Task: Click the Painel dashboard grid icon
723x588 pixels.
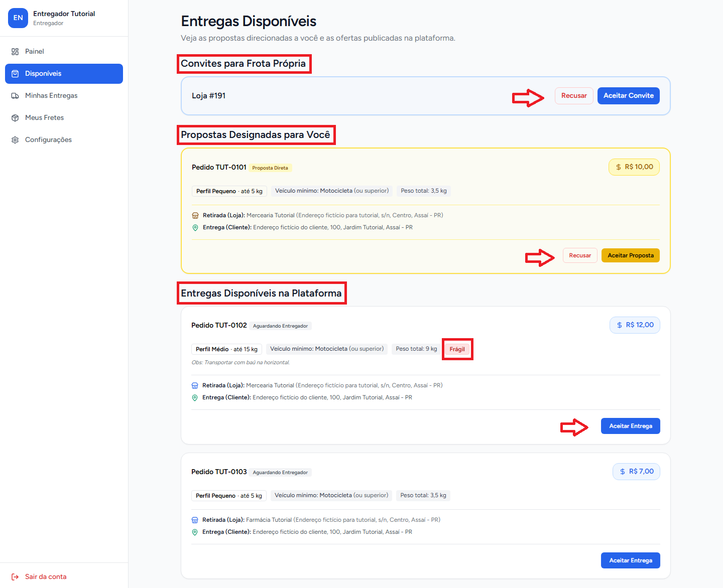Action: [15, 52]
